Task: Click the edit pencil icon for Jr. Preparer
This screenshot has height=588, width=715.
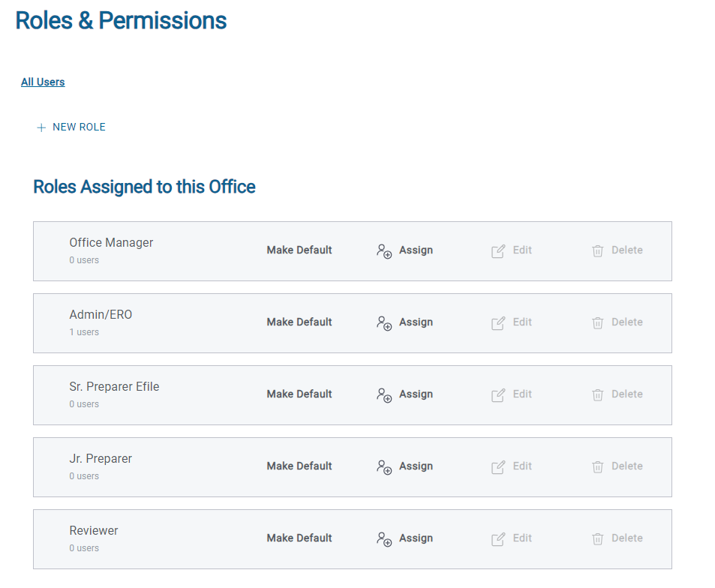Action: (x=498, y=467)
